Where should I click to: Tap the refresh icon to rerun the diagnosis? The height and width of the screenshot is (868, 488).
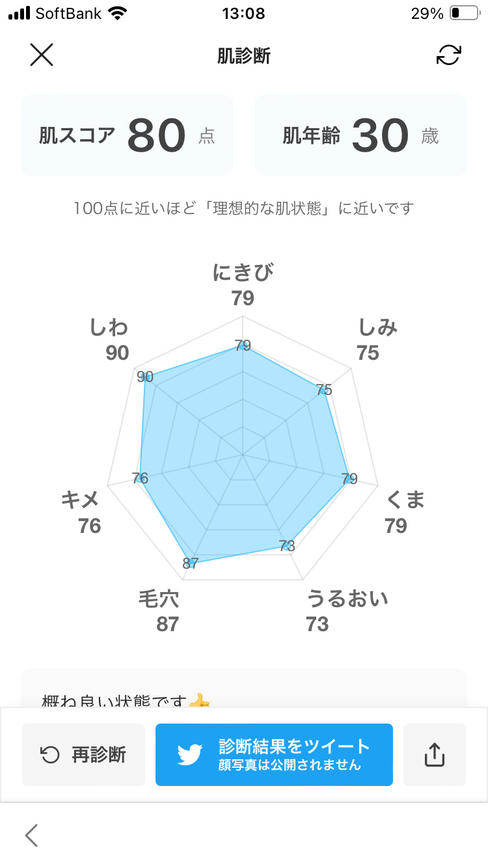click(x=448, y=55)
